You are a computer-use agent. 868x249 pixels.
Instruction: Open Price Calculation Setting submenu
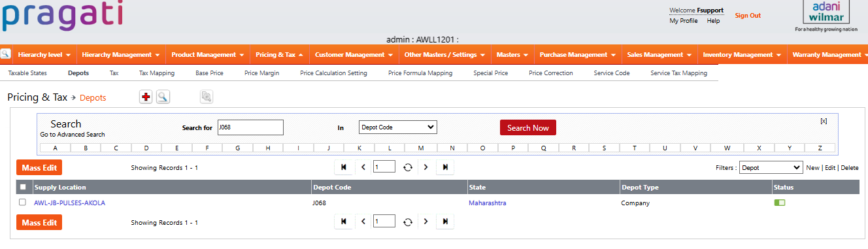[333, 73]
